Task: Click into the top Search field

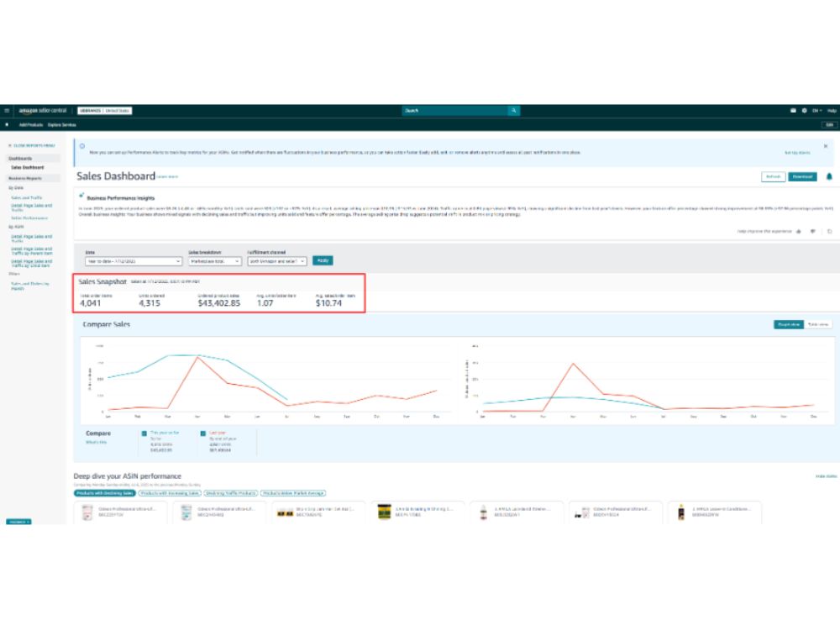Action: click(x=454, y=111)
